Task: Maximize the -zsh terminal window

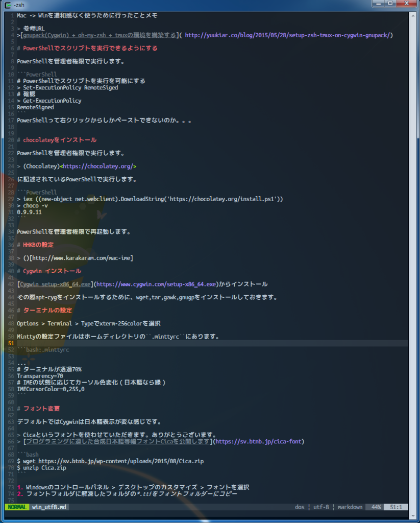Action: click(390, 4)
